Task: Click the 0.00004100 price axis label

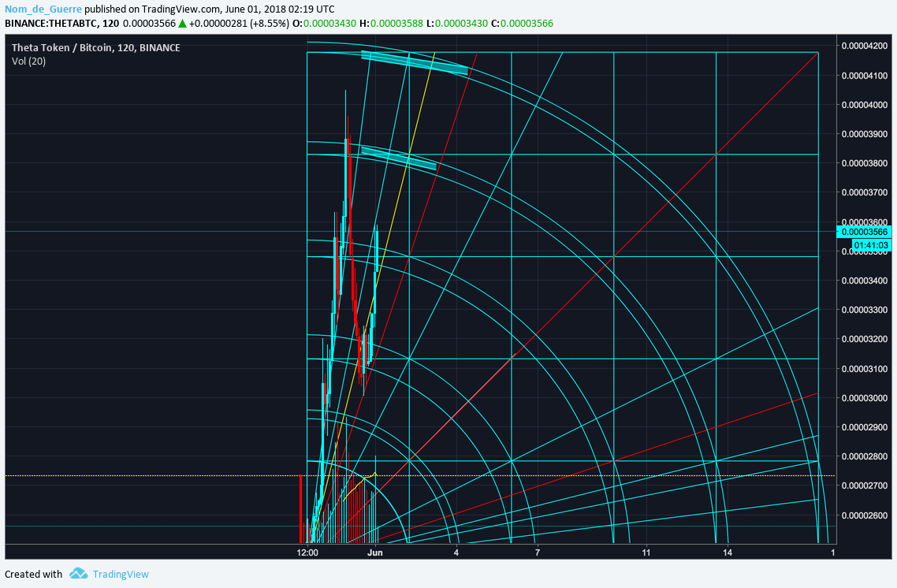Action: pos(865,76)
